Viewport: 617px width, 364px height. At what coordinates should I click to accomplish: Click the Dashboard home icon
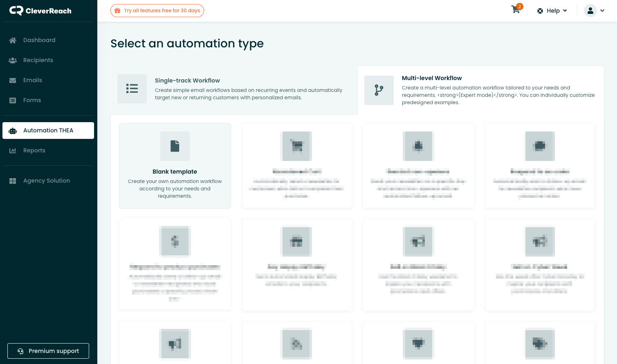13,40
